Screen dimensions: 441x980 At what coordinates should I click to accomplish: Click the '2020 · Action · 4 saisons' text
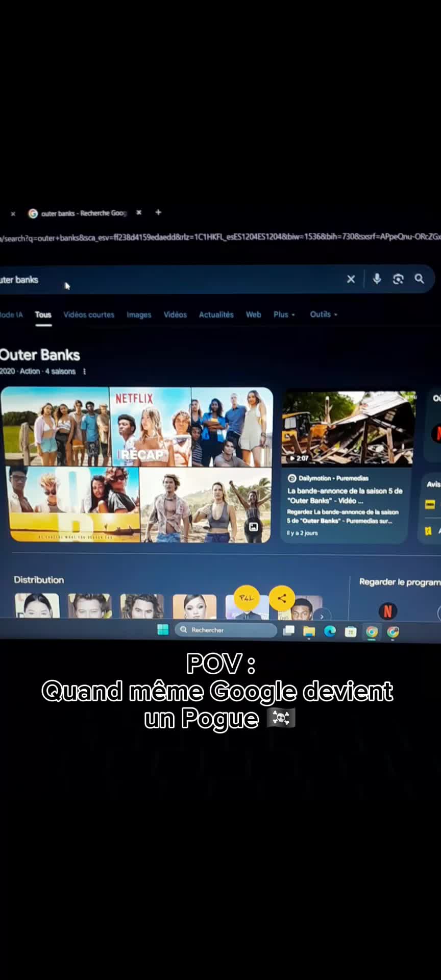point(38,372)
